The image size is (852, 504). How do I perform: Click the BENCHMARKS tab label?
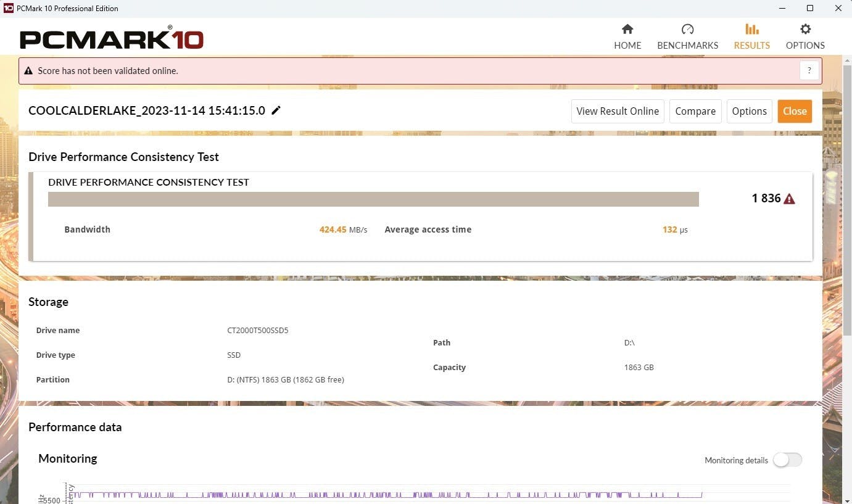click(x=687, y=45)
